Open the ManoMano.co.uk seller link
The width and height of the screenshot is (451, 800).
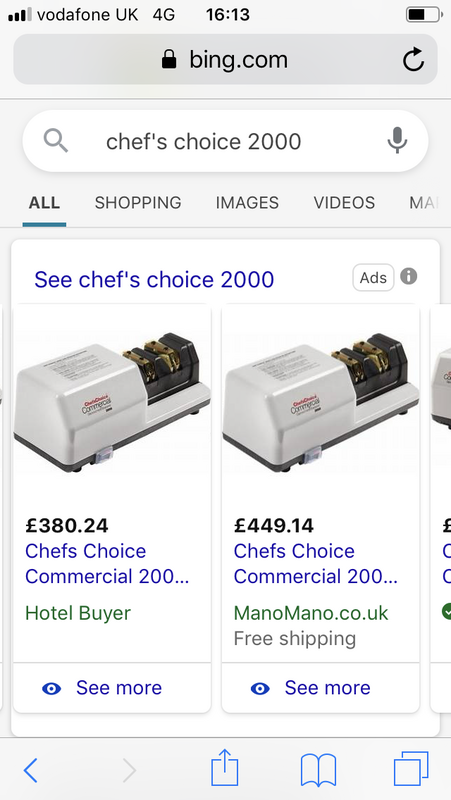[x=311, y=613]
